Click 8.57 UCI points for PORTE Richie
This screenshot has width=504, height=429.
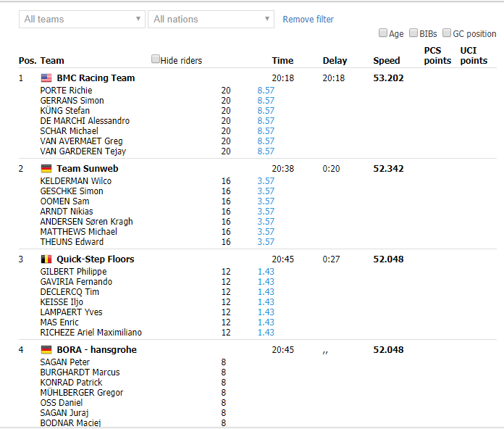[266, 91]
